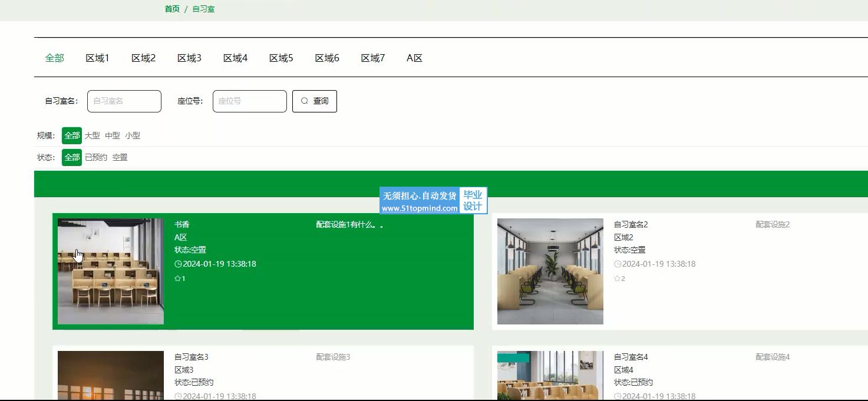Click the 首页 breadcrumb link
This screenshot has width=868, height=401.
click(x=172, y=9)
